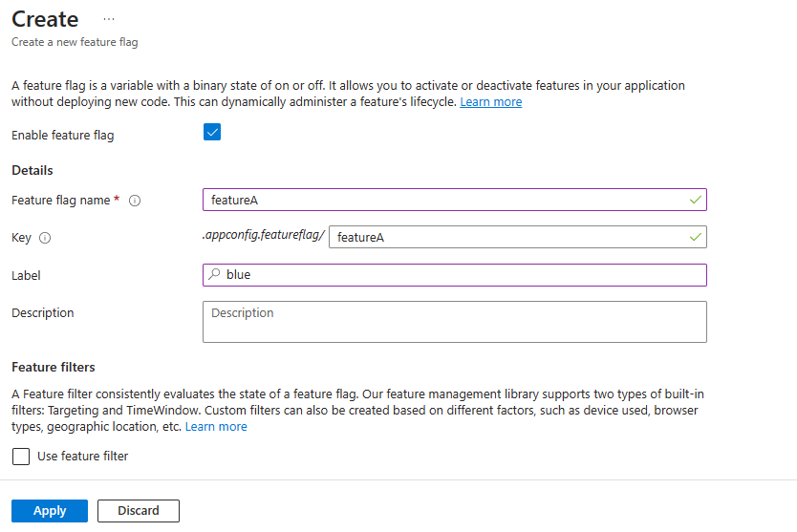Tick the Use feature filter checkbox
This screenshot has height=532, width=797.
(21, 457)
